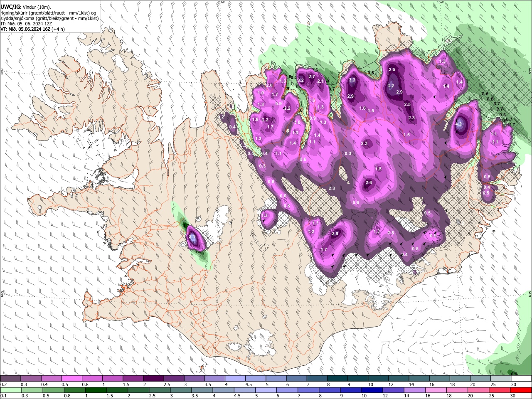Select the lower legend swatch labeled 2

pyautogui.click(x=138, y=390)
